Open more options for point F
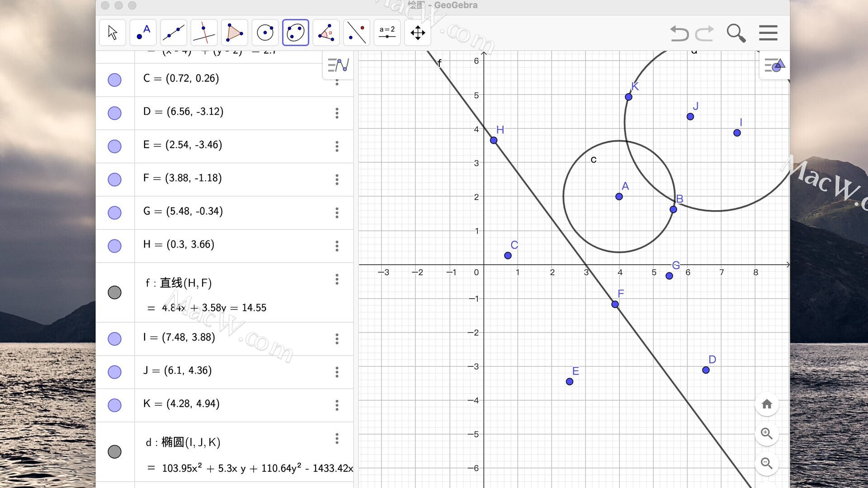This screenshot has height=488, width=868. 337,179
